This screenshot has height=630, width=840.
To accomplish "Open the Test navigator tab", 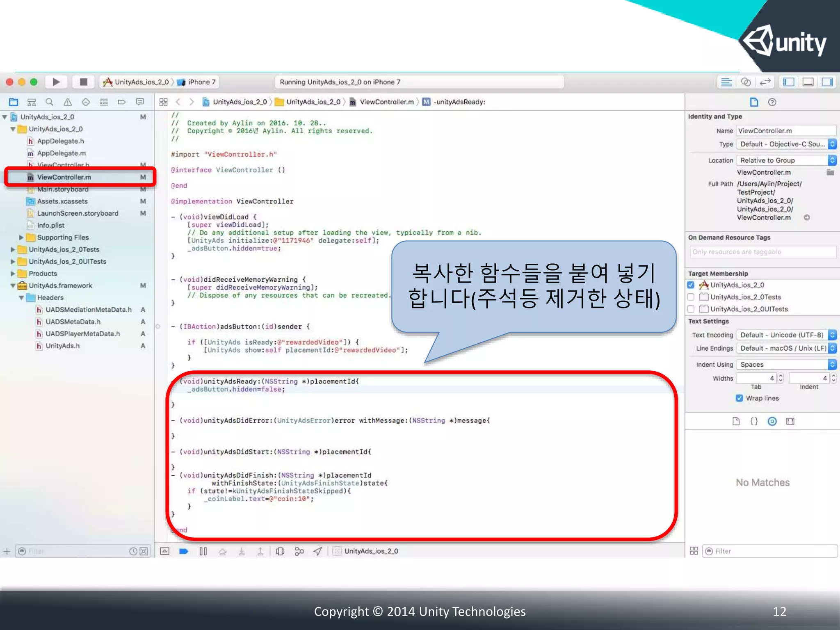I will (86, 102).
